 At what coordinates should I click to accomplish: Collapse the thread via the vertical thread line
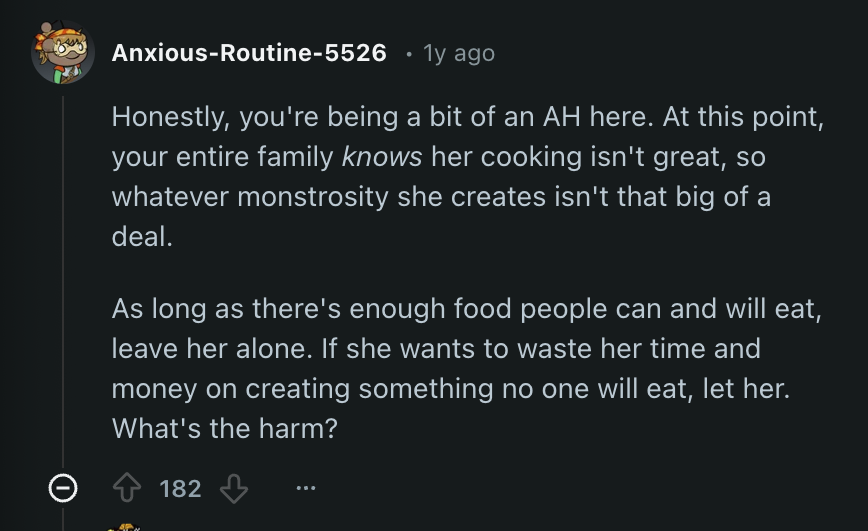63,280
